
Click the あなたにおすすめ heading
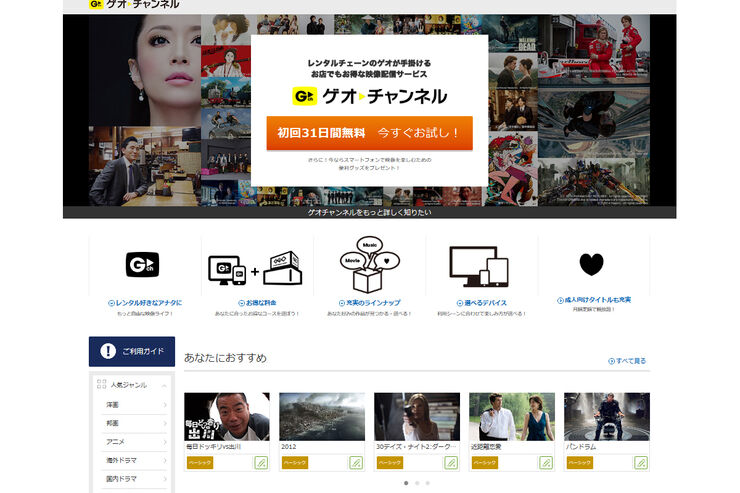(226, 358)
